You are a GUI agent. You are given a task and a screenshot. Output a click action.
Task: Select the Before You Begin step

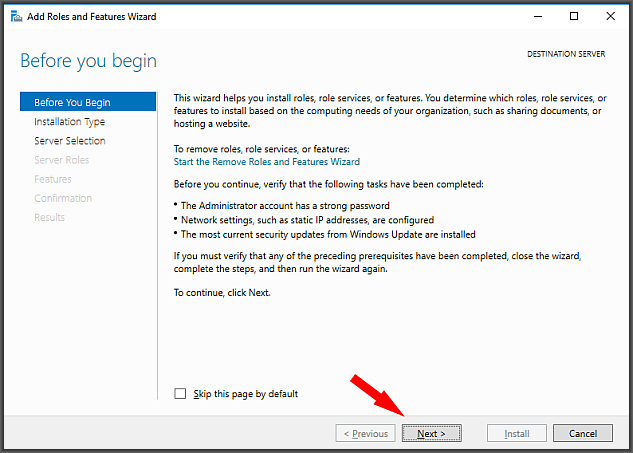(88, 102)
